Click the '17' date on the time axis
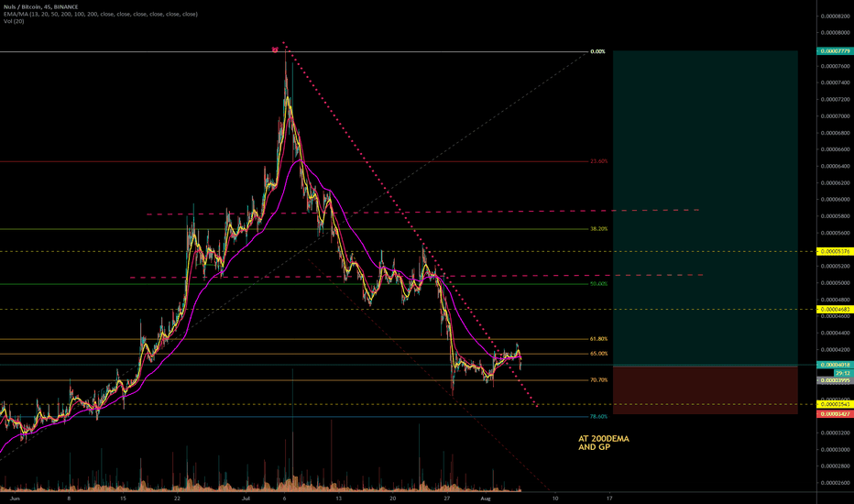Screen dimensions: 854x504 coord(609,499)
